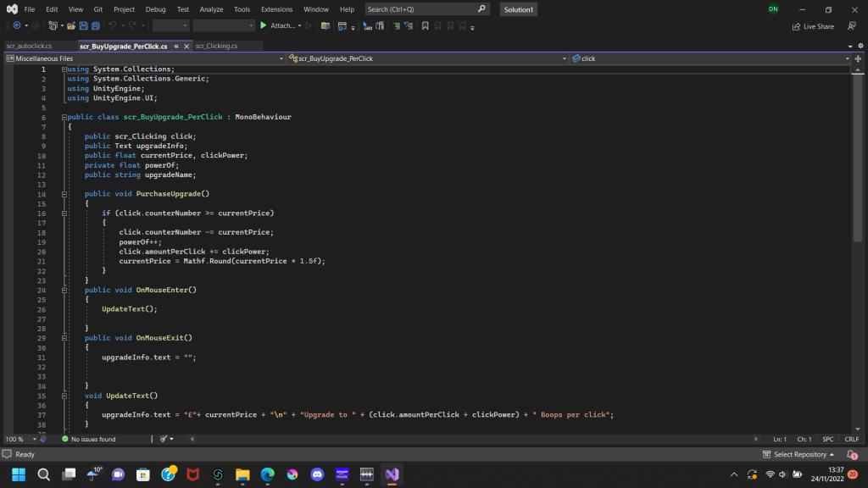Click the Undo arrow icon

(113, 26)
